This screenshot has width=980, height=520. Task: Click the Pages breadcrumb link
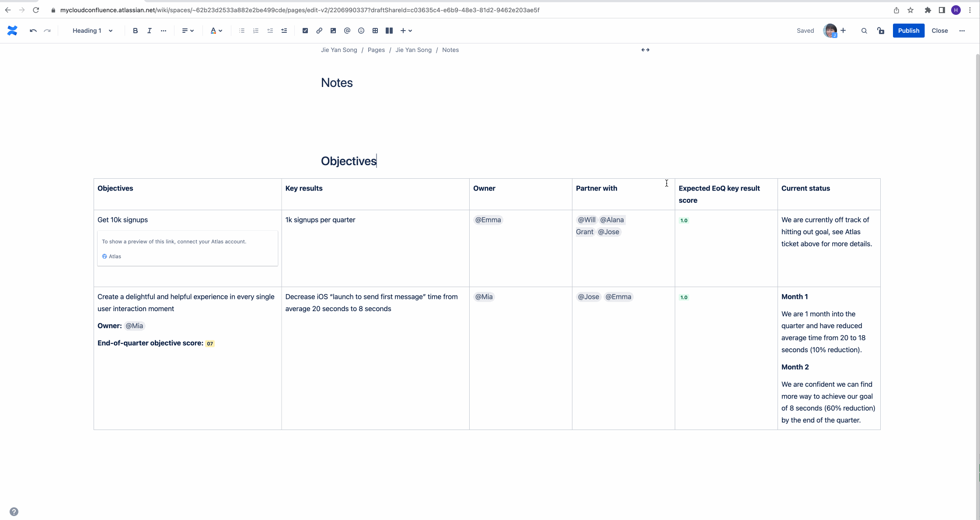(x=376, y=50)
